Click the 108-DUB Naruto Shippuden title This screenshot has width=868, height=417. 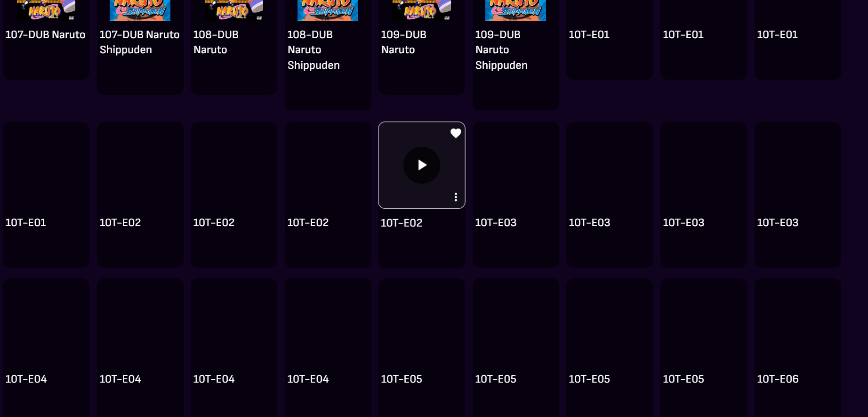313,49
